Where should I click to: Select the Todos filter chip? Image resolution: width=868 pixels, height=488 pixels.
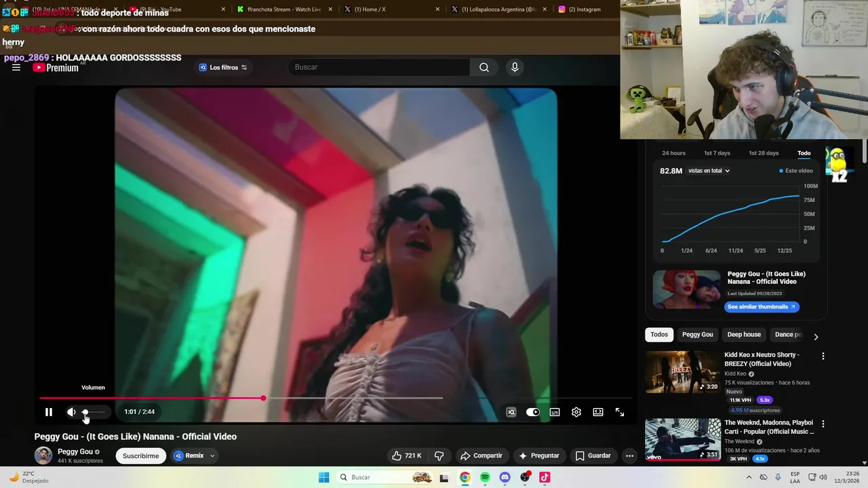point(659,334)
